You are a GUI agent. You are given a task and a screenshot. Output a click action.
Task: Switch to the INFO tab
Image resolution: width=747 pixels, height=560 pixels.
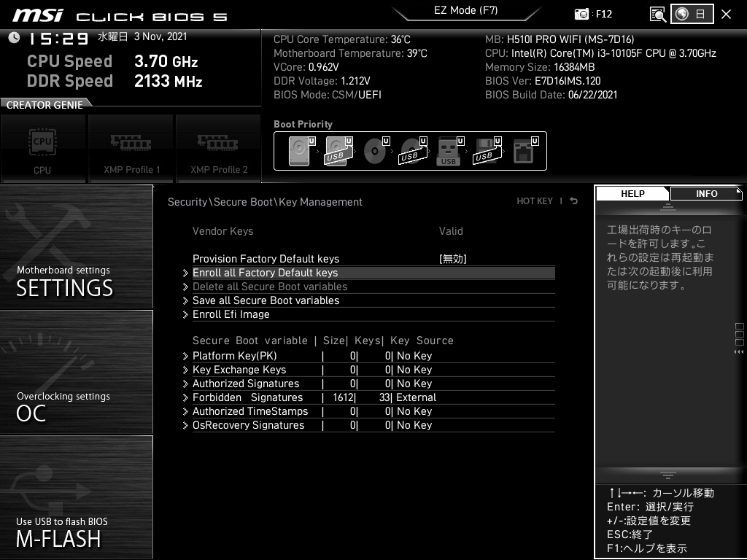tap(706, 193)
